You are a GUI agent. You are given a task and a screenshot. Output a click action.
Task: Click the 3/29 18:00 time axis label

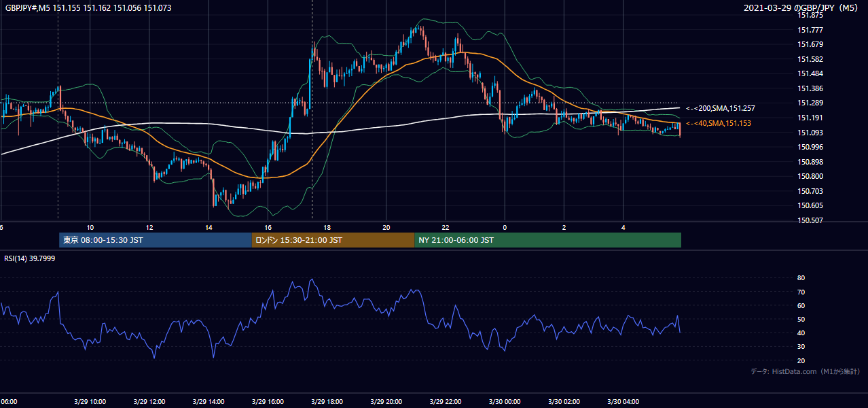(327, 402)
